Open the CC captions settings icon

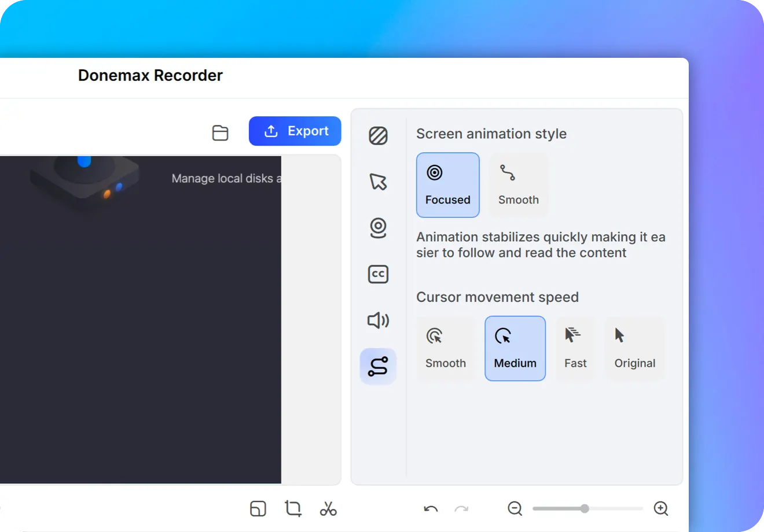point(378,274)
